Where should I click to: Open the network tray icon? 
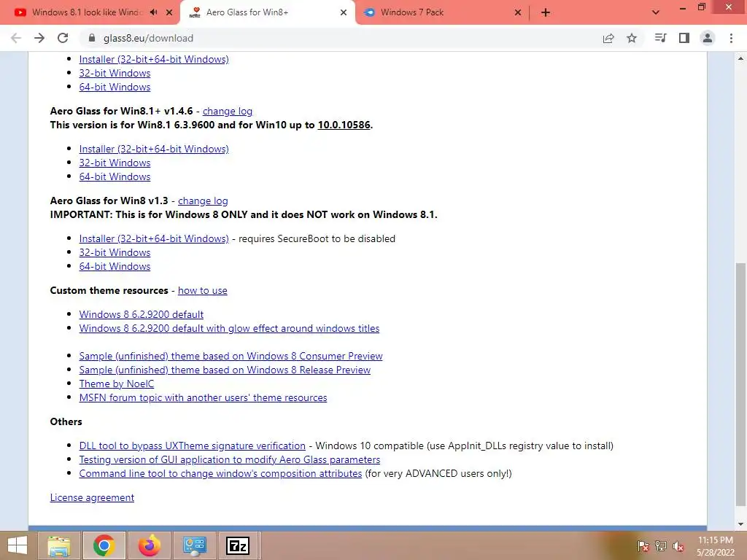(x=661, y=546)
